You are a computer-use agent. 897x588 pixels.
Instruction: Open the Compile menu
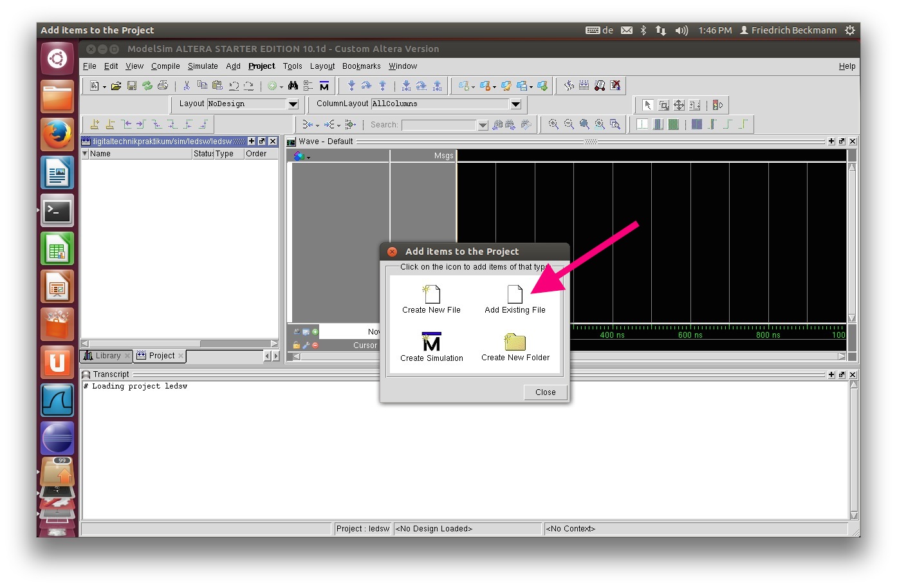(165, 66)
